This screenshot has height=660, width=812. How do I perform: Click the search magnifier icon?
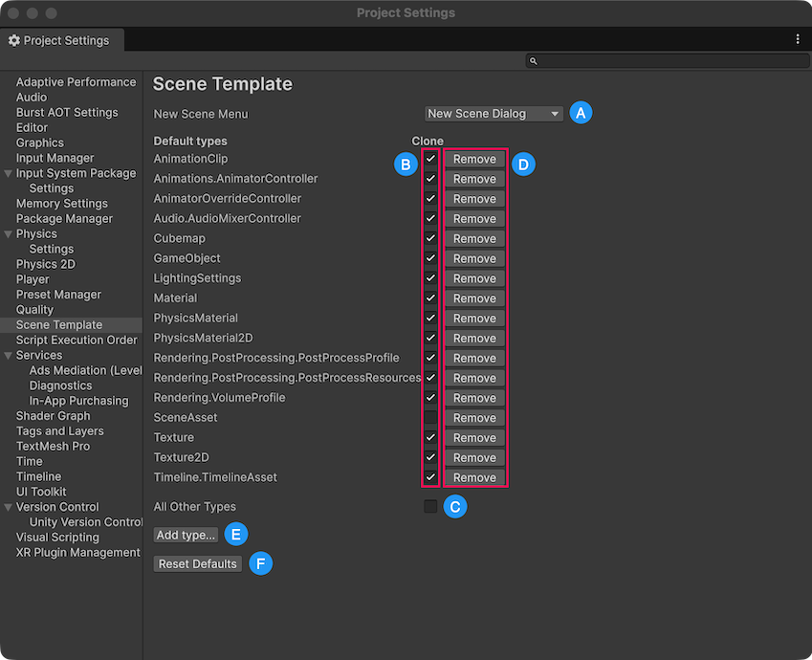click(534, 61)
